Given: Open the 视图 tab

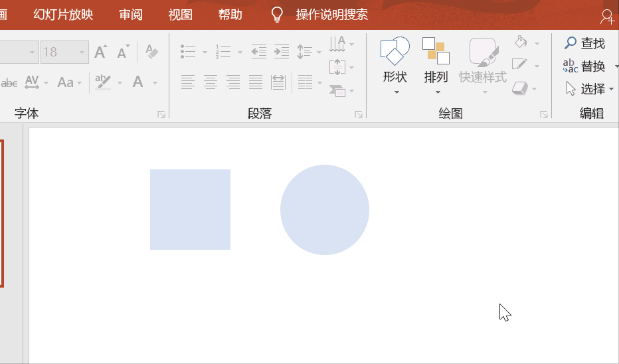Looking at the screenshot, I should 181,15.
